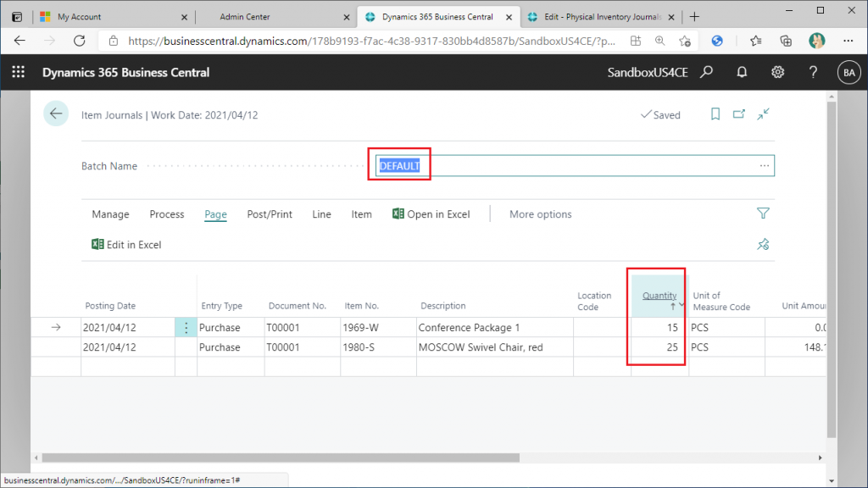Click the search magnifier in Business Central header
This screenshot has width=868, height=488.
[706, 72]
